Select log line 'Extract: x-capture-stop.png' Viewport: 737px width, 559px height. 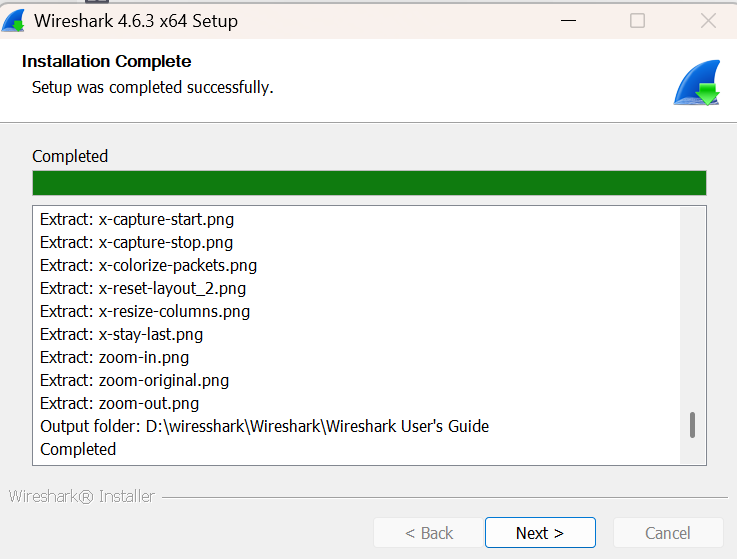(x=136, y=243)
